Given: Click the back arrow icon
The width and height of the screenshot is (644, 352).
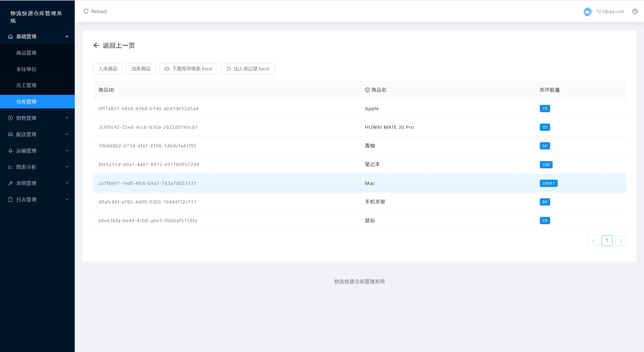Looking at the screenshot, I should (96, 46).
